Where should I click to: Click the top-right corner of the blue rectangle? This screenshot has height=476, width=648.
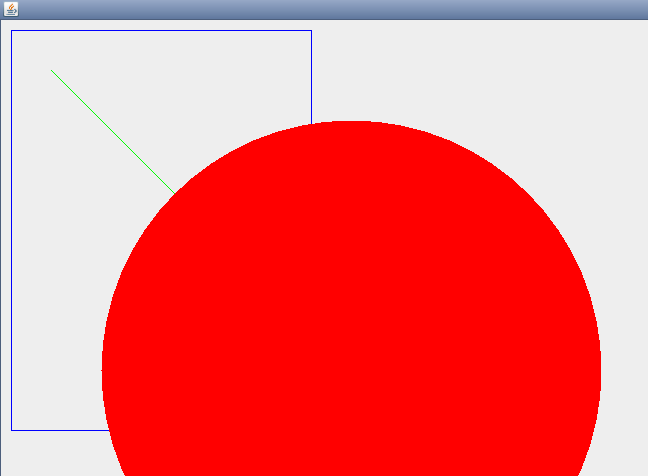click(x=311, y=31)
